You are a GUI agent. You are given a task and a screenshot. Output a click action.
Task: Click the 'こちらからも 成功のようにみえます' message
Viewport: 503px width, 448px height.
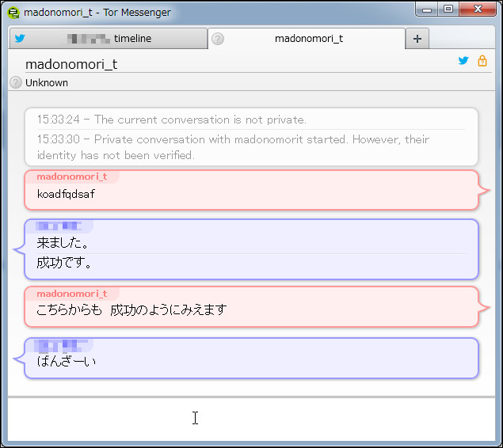point(131,310)
